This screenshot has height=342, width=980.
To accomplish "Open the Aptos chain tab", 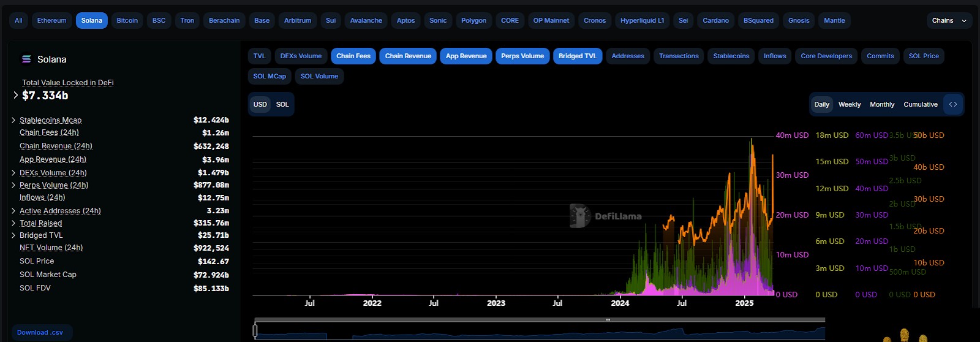I will tap(406, 20).
